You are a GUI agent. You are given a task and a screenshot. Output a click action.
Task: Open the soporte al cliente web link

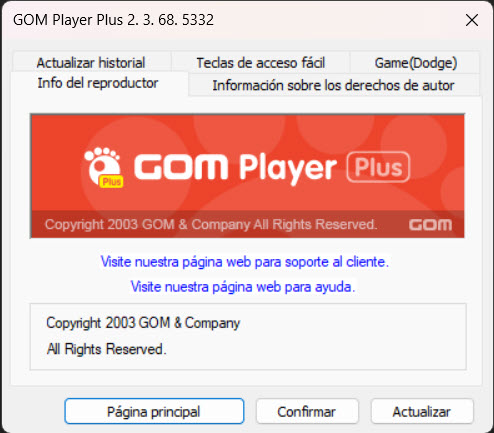tap(245, 262)
